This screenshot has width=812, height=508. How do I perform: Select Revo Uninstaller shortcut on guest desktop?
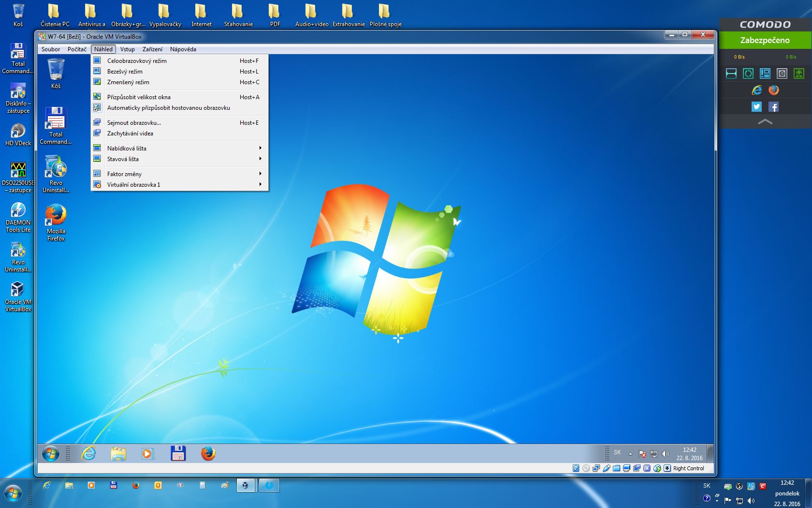(56, 174)
